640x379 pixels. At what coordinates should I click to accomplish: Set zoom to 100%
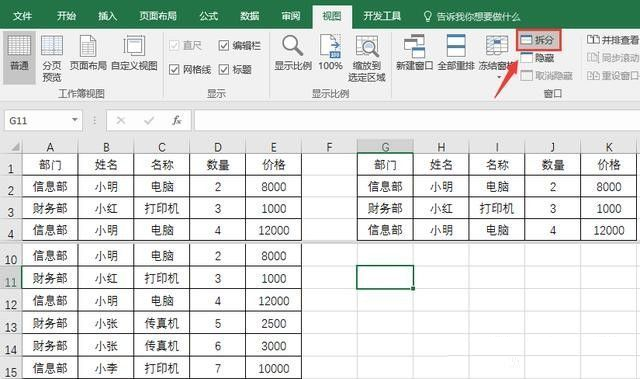pos(330,53)
